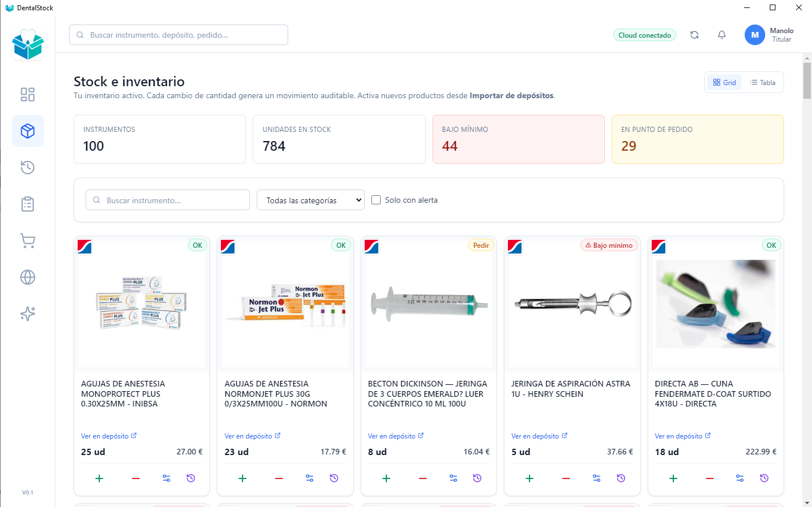Add a unit to Becton Dickinson jeringa
This screenshot has height=507, width=812.
386,478
